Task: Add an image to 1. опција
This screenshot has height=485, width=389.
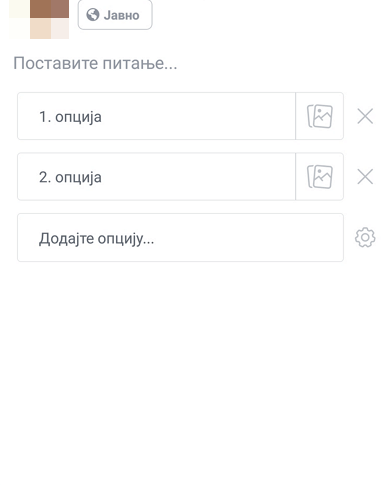Action: pyautogui.click(x=319, y=116)
